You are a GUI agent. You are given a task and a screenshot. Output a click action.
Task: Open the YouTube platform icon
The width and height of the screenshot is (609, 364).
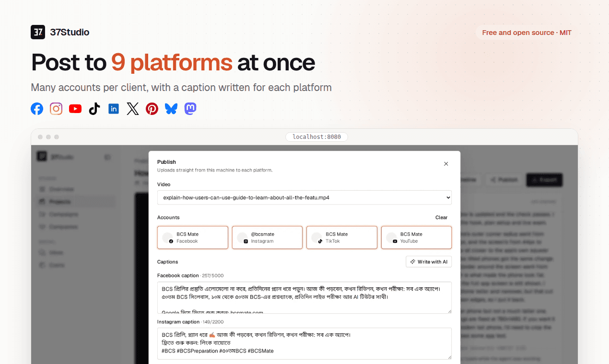click(x=75, y=109)
